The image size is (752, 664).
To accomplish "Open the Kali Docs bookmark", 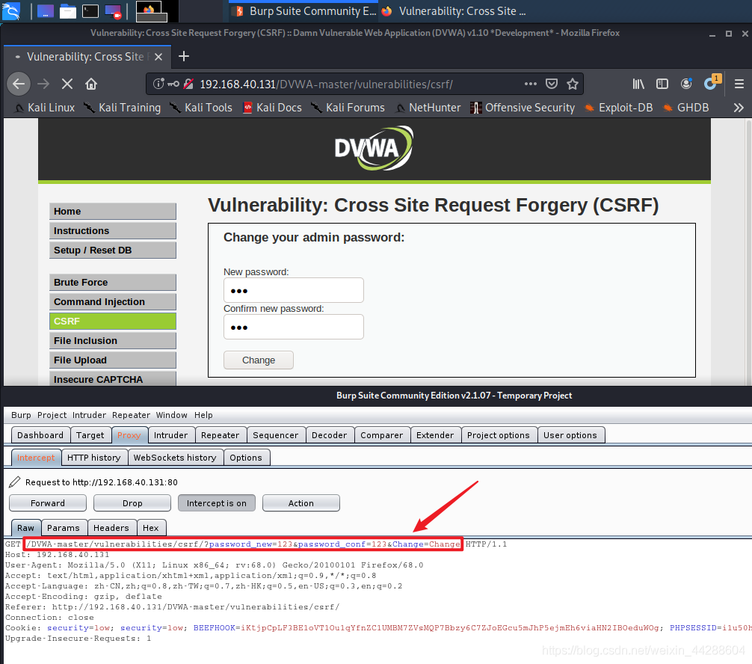I will [x=272, y=108].
